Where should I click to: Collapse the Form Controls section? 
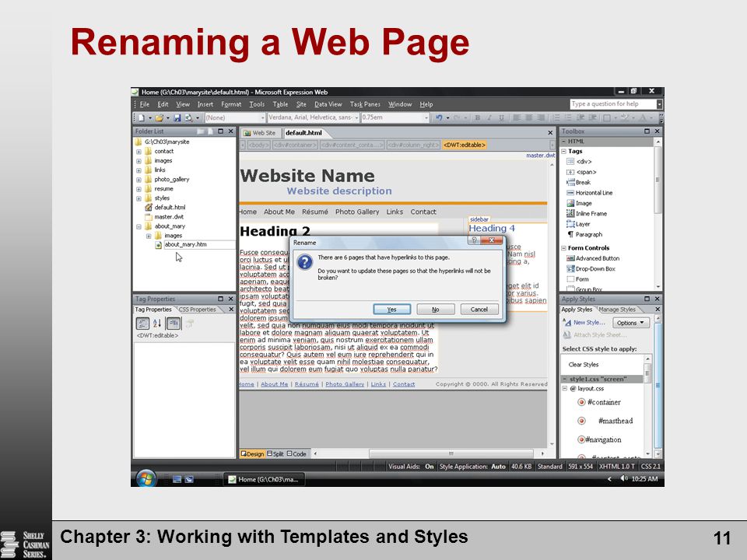(x=563, y=248)
